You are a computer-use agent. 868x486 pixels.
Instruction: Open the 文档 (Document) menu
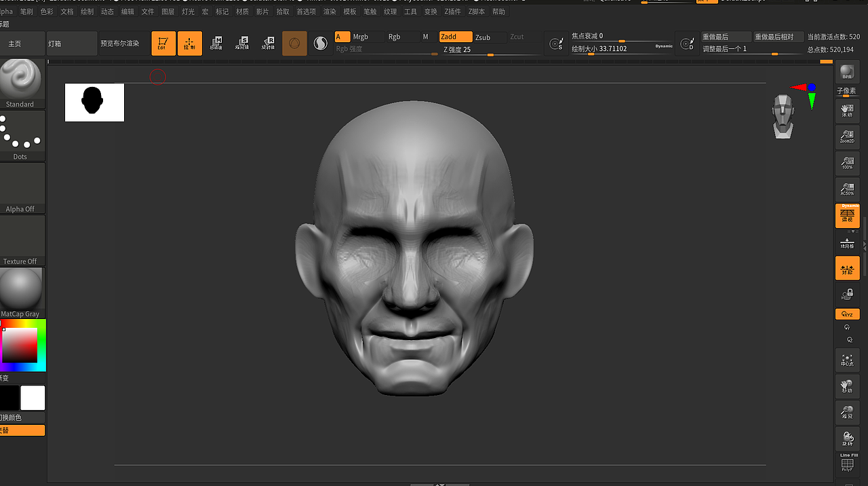[x=67, y=12]
